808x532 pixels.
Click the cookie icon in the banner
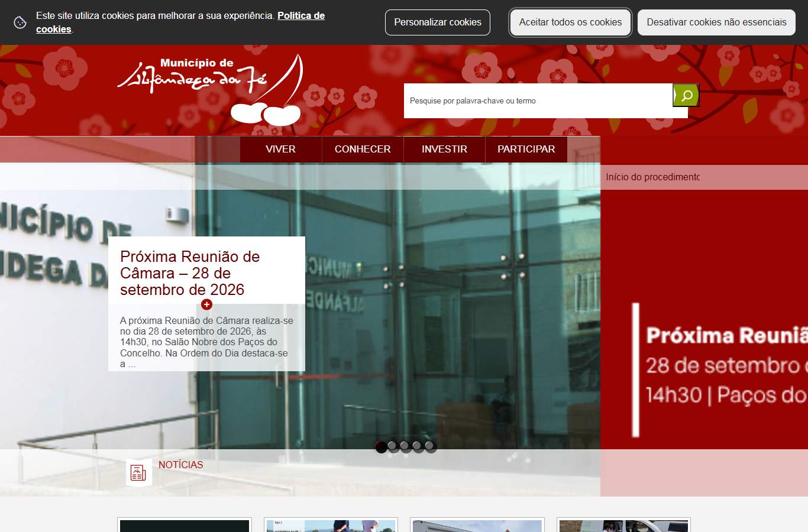click(x=20, y=22)
